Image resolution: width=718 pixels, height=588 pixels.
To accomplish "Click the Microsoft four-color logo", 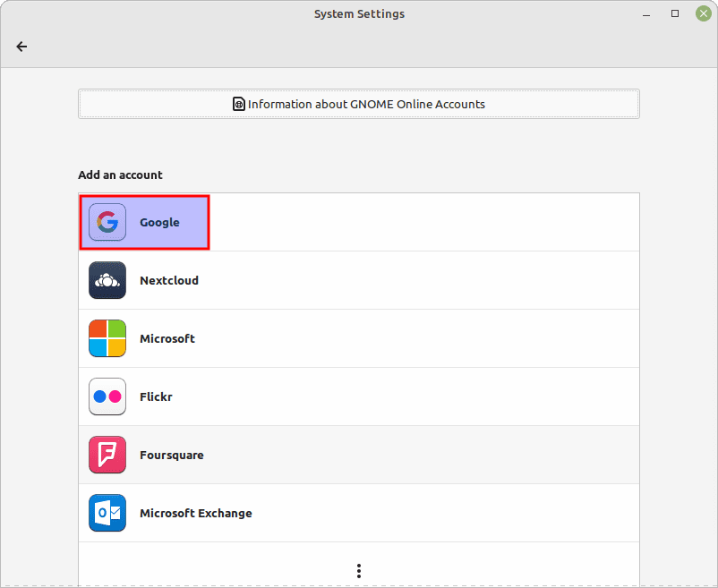I will point(107,338).
